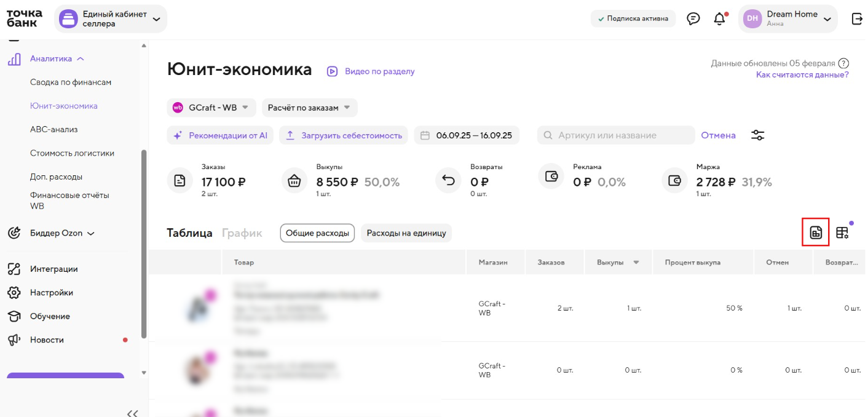Click the Маржа wallet icon

674,181
